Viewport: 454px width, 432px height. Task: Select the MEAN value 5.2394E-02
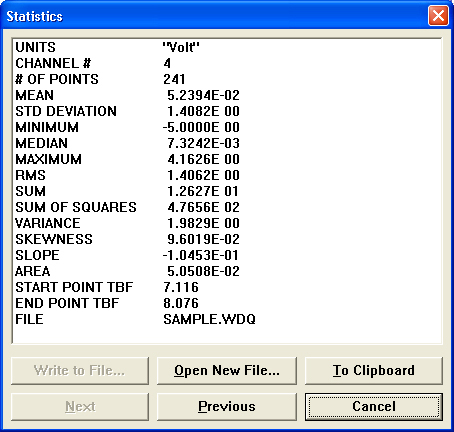[x=203, y=95]
